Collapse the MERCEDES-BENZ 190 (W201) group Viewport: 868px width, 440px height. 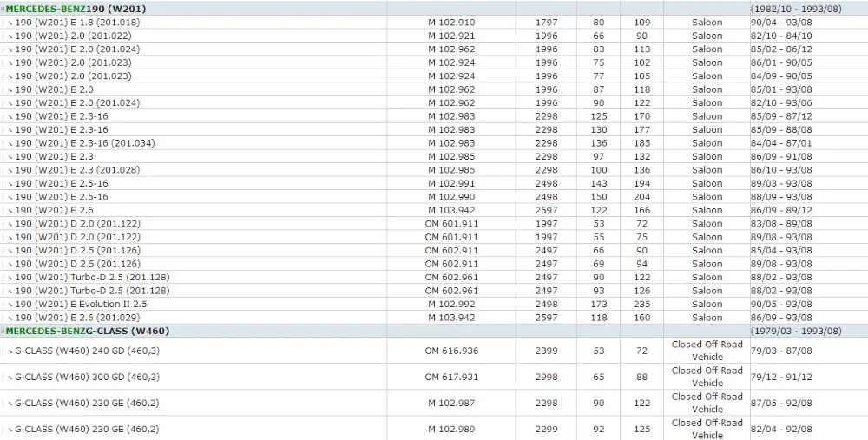[x=3, y=9]
